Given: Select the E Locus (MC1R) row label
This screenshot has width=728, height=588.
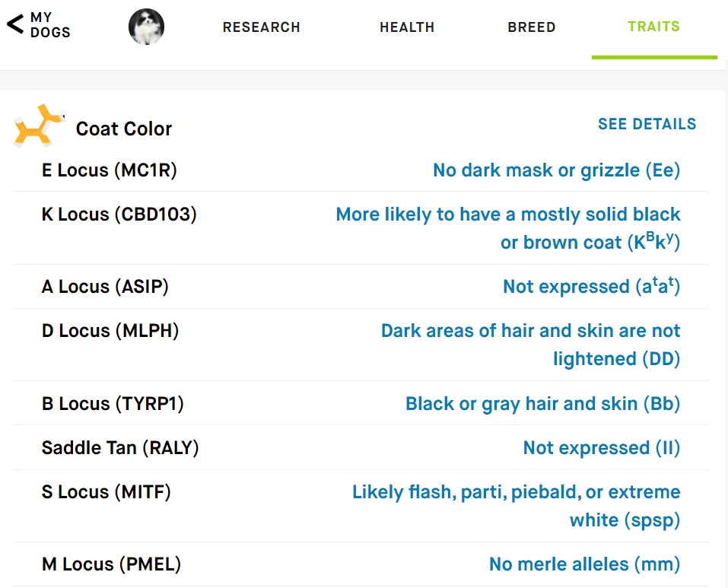Looking at the screenshot, I should point(110,170).
